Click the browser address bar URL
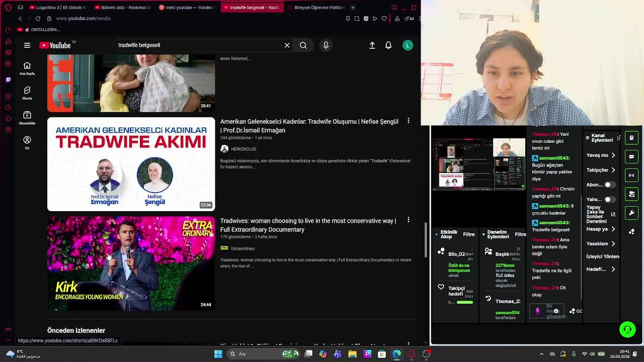 [x=84, y=19]
